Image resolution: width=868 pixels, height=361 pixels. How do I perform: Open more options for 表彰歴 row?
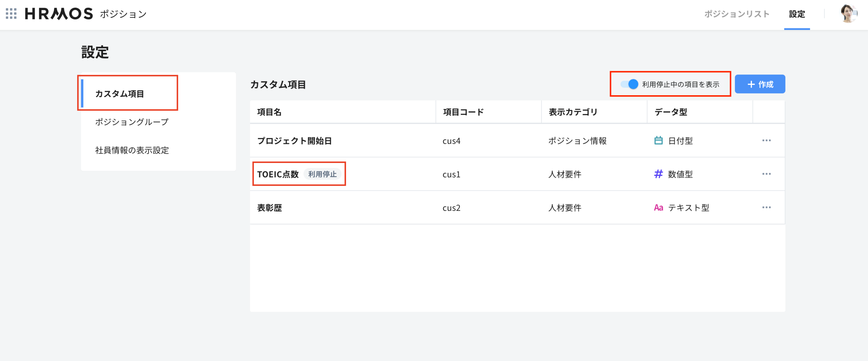pos(766,208)
